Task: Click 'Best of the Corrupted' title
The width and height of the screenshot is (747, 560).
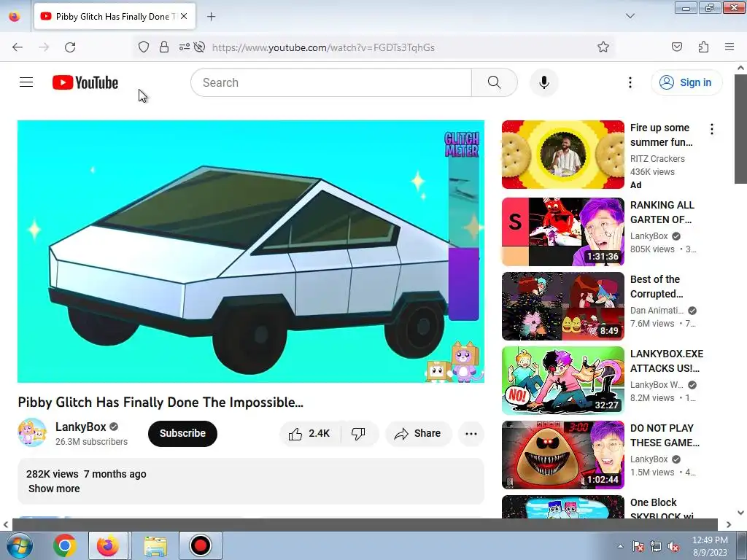Action: [657, 286]
